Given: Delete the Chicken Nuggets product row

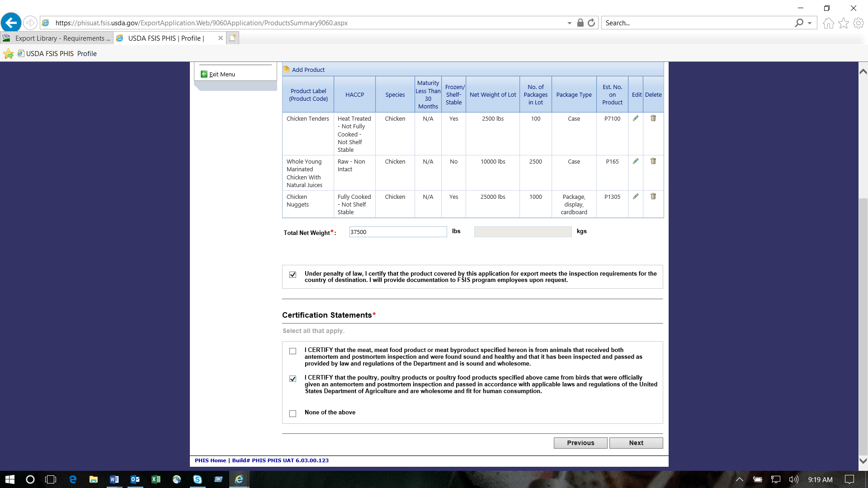Looking at the screenshot, I should point(653,197).
